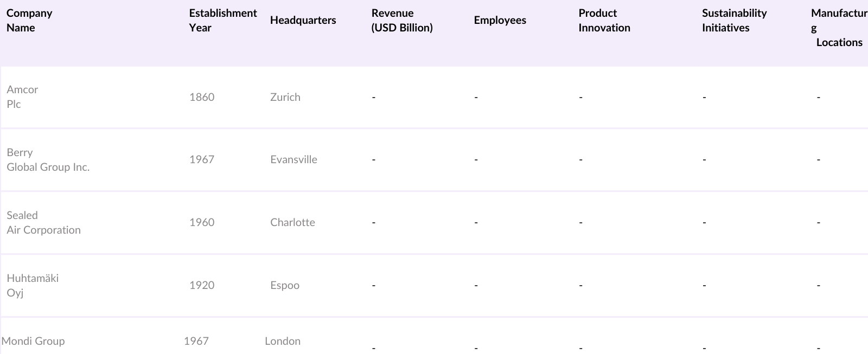Click the Employees column header
This screenshot has height=354, width=868.
click(500, 21)
